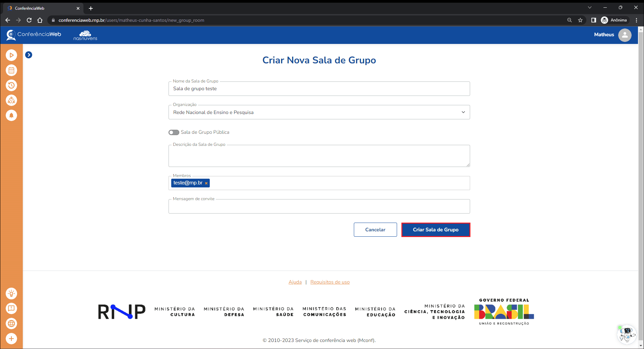Click the Cancelar button
This screenshot has height=349, width=644.
point(375,230)
